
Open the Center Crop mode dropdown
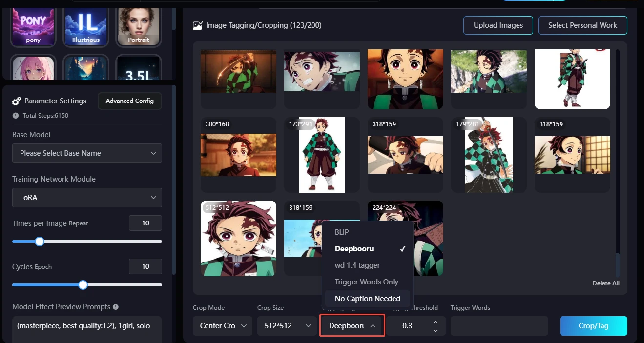coord(222,326)
